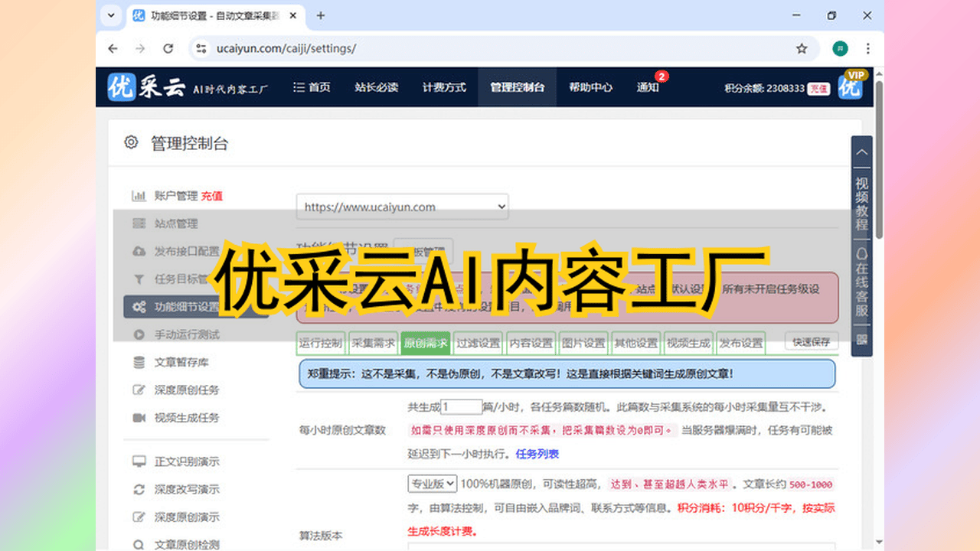Click the 深度改写演示 refresh icon
980x551 pixels.
tap(139, 490)
